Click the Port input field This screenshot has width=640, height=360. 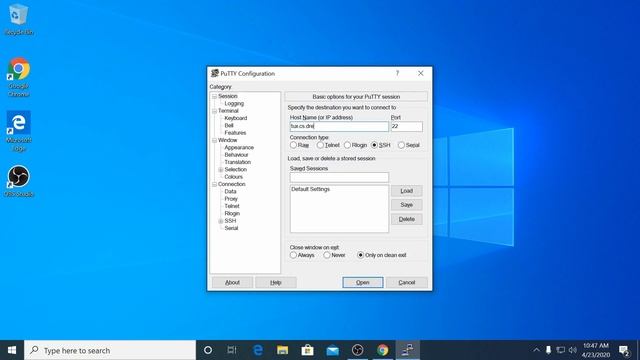click(x=407, y=127)
